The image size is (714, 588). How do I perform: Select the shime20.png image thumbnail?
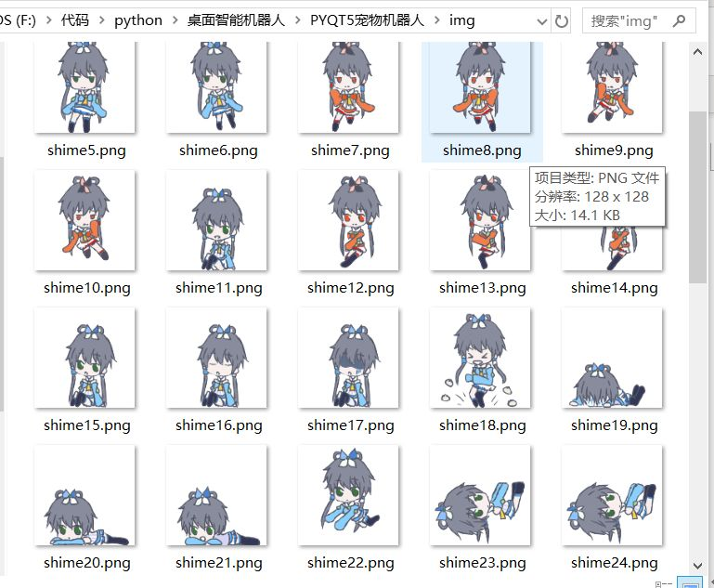tap(84, 495)
